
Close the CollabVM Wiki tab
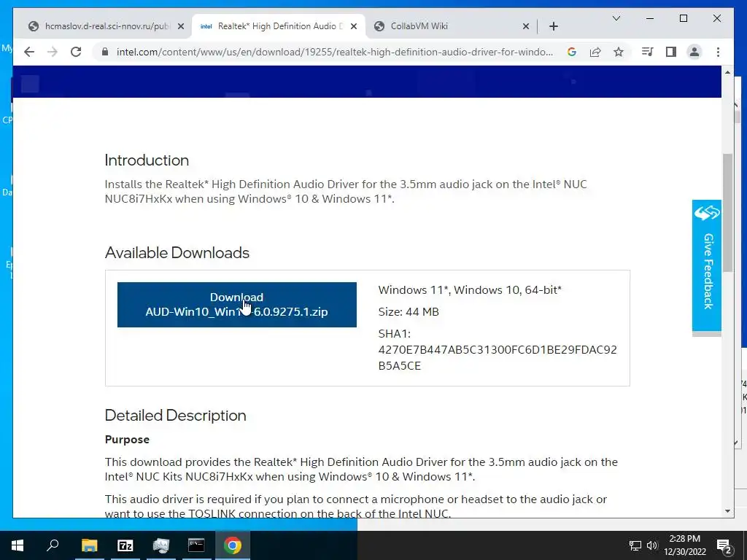coord(526,27)
